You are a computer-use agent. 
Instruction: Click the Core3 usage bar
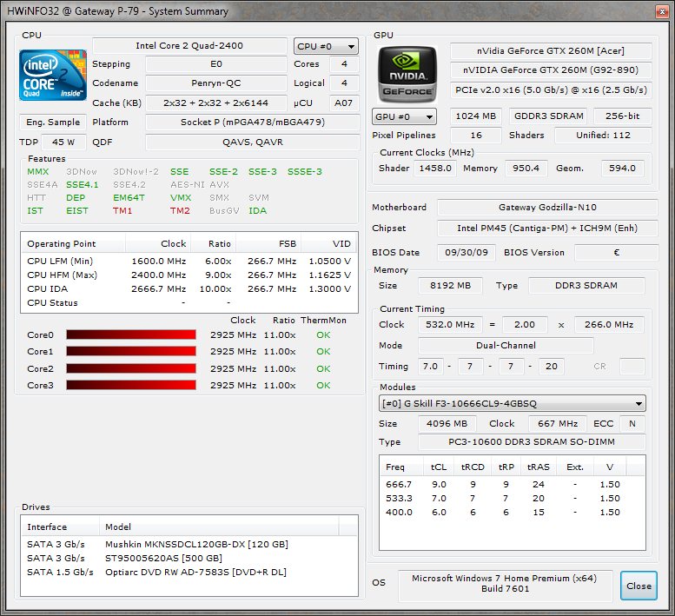131,385
